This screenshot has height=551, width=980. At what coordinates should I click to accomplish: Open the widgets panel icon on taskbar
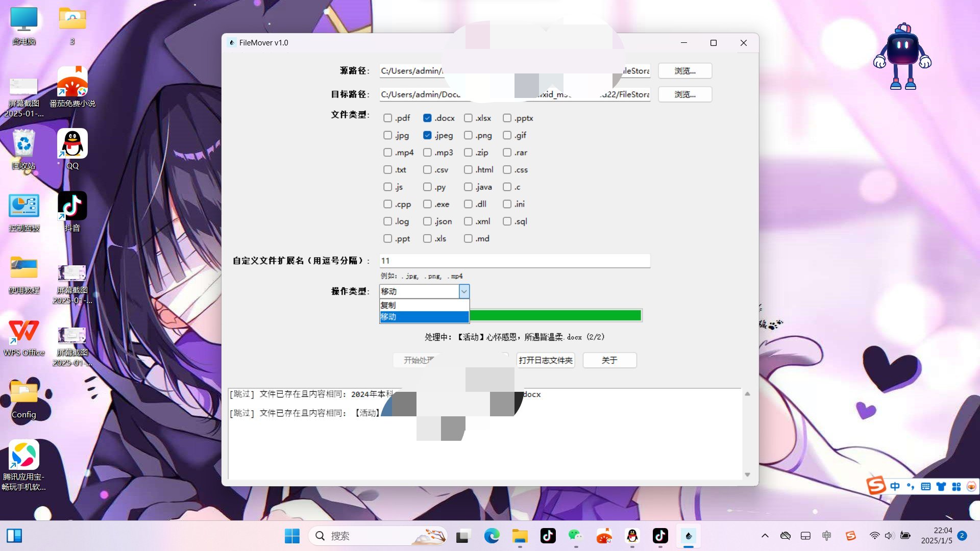point(14,536)
